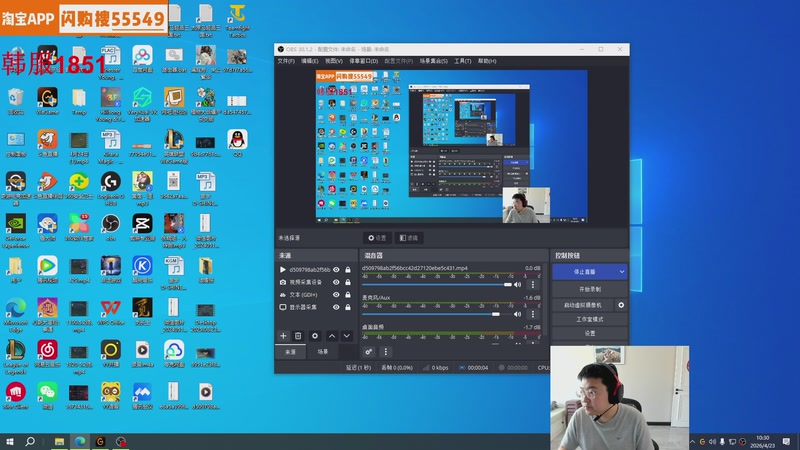
Task: Open dropdown arrow on 停止直播 button
Action: pos(622,272)
